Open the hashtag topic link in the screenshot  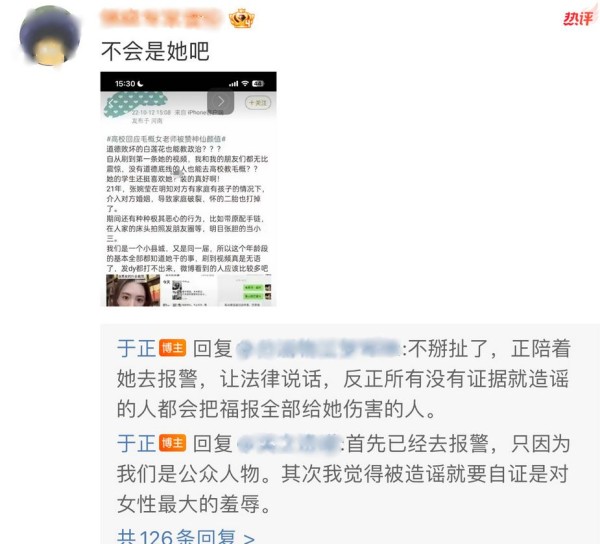pyautogui.click(x=166, y=138)
